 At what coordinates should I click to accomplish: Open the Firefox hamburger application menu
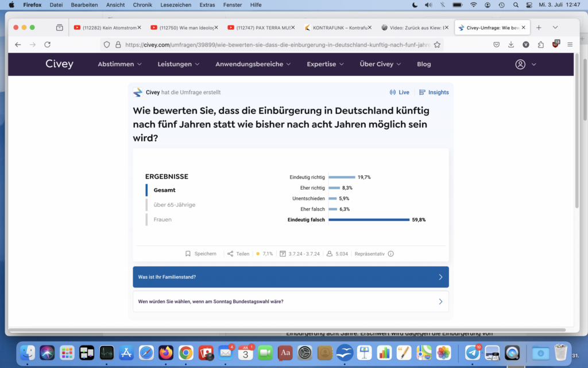click(x=570, y=44)
